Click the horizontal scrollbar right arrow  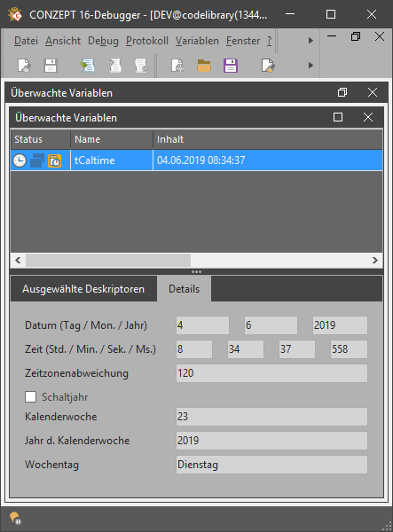(x=374, y=260)
